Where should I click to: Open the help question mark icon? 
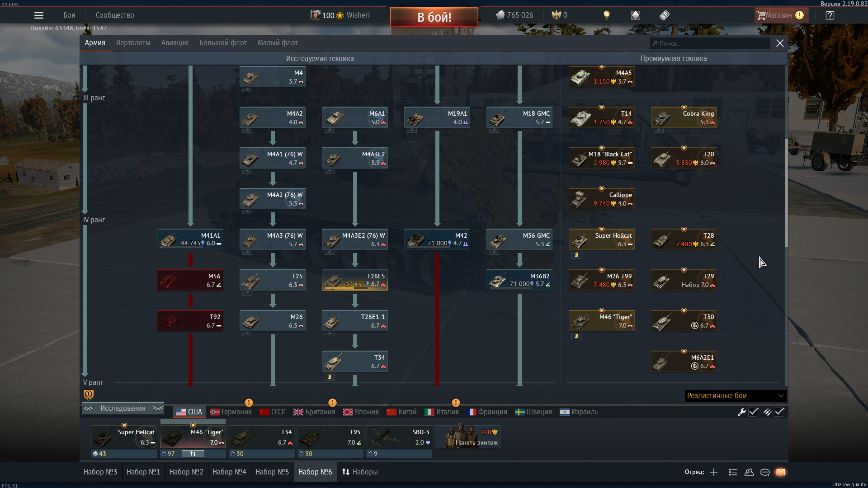click(830, 15)
